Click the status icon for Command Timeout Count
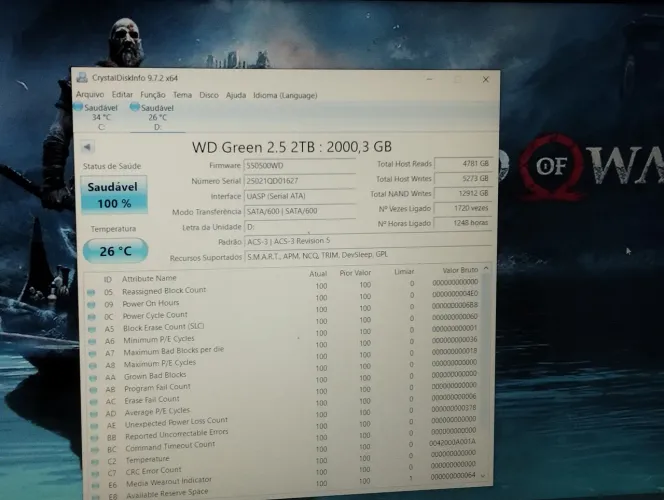 coord(95,450)
